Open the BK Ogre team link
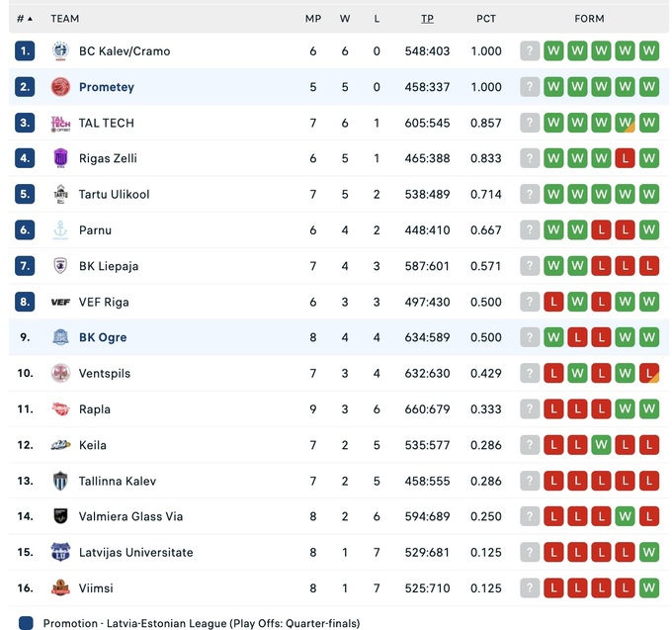Screen dimensions: 672x630 click(103, 337)
